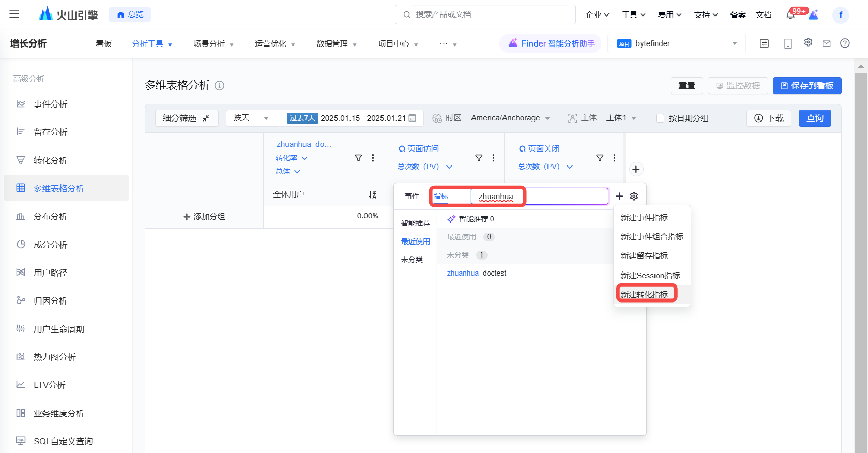Click the help question mark icon
Viewport: 868px width, 453px height.
tap(845, 43)
